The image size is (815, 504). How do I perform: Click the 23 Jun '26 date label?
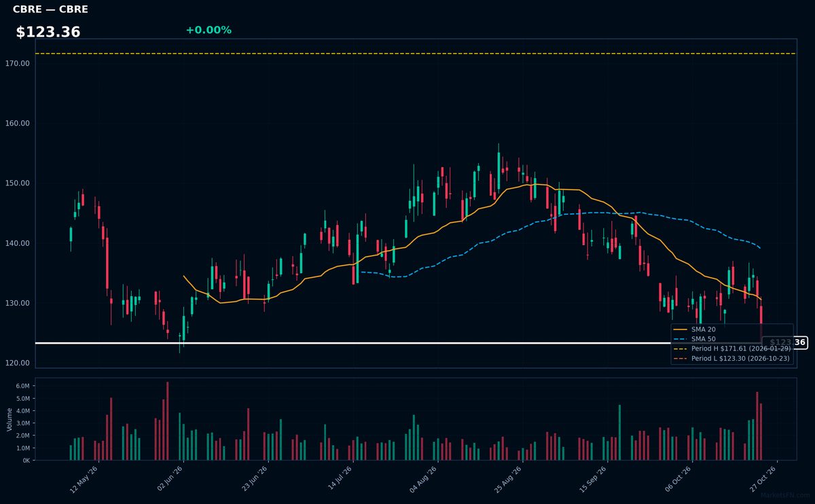(254, 479)
